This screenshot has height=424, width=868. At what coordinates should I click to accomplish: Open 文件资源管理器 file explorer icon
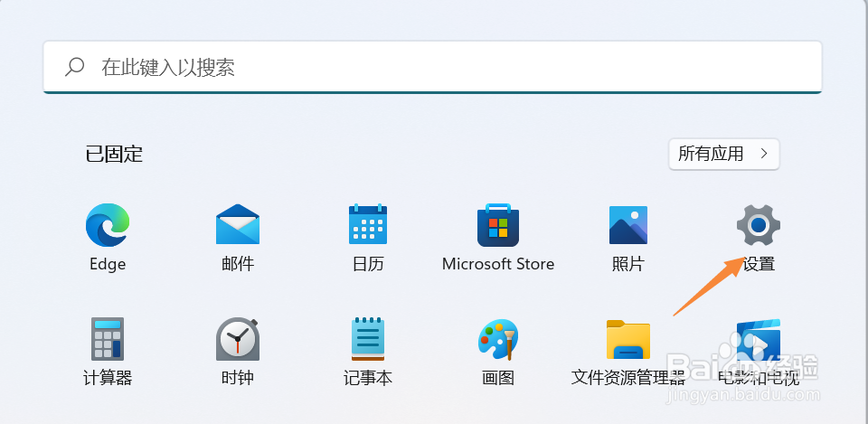[628, 339]
